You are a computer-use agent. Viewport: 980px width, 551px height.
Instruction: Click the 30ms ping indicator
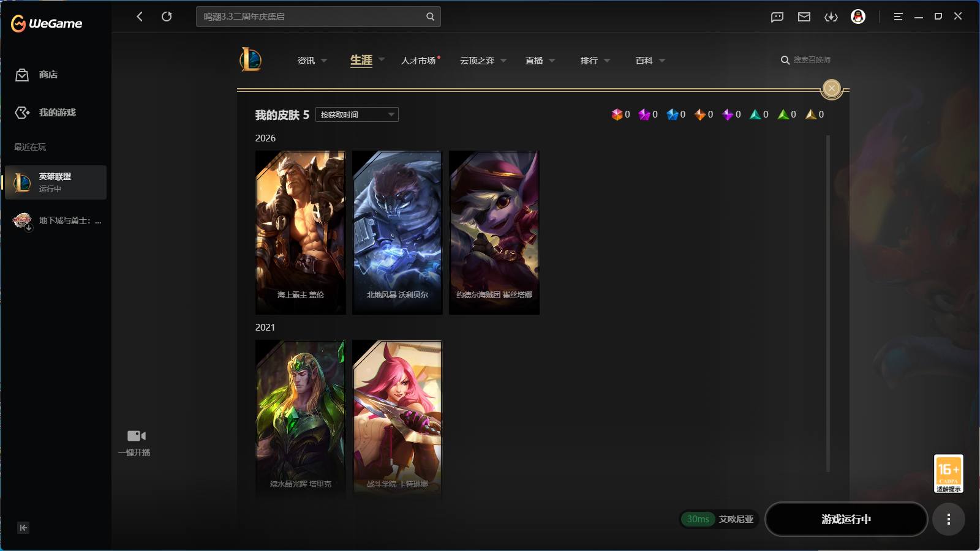pos(698,519)
